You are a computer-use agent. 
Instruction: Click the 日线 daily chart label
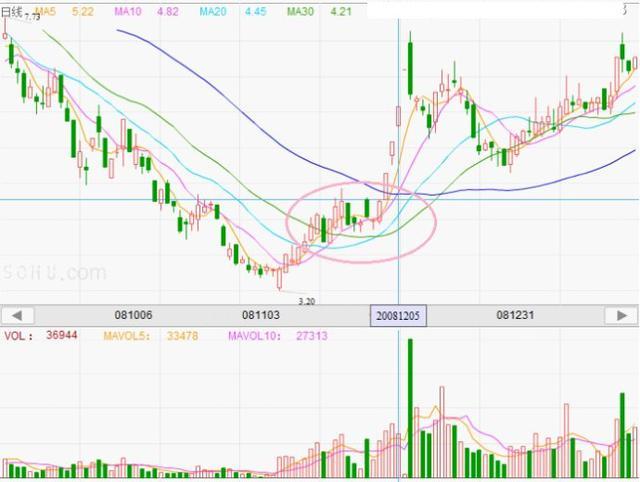11,12
